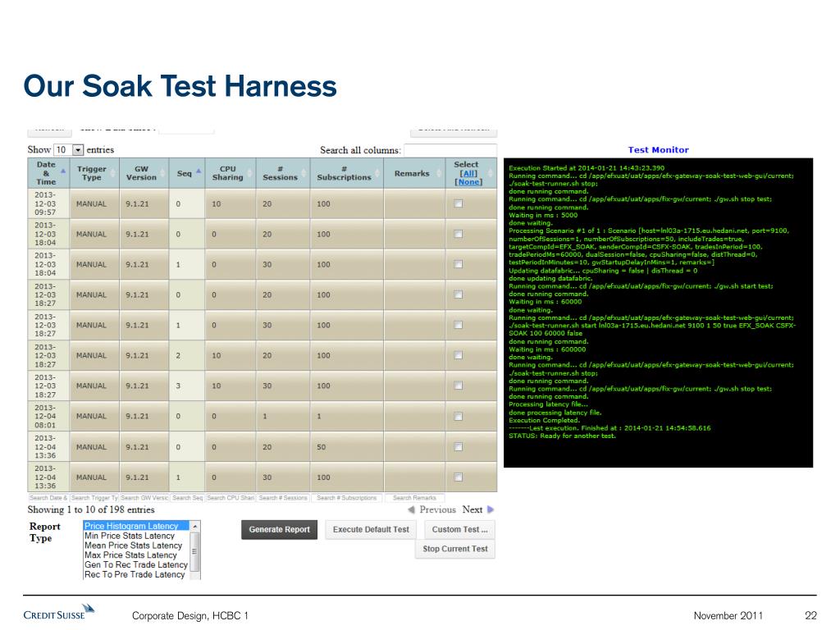Focus the Search Seq filter field
The width and height of the screenshot is (840, 630).
(x=188, y=498)
